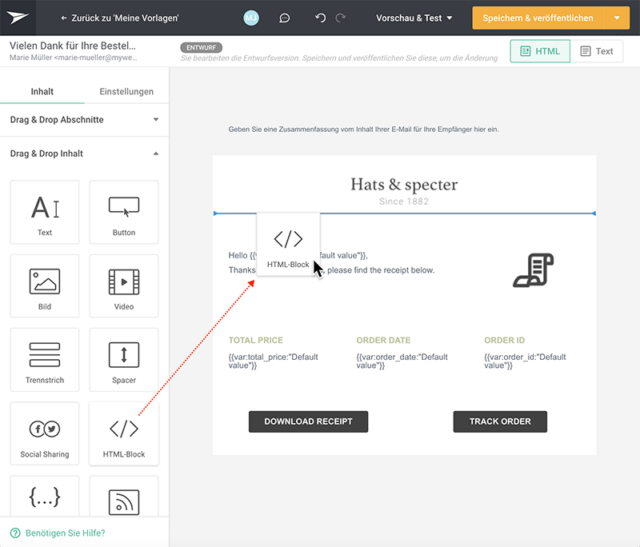
Task: Select the Social Sharing block
Action: (44, 434)
